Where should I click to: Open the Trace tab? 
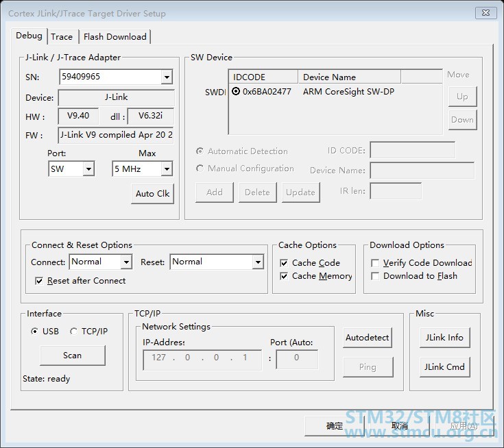coord(62,37)
